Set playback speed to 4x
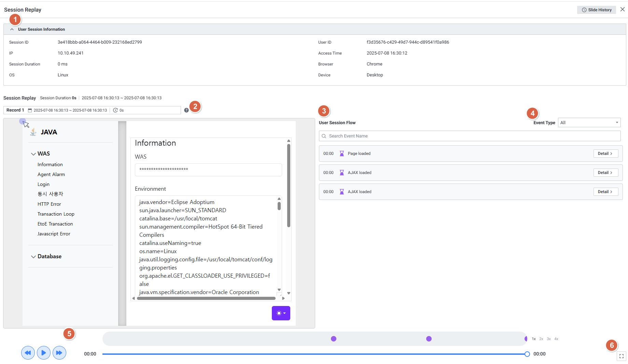The height and width of the screenshot is (364, 628). coord(556,339)
